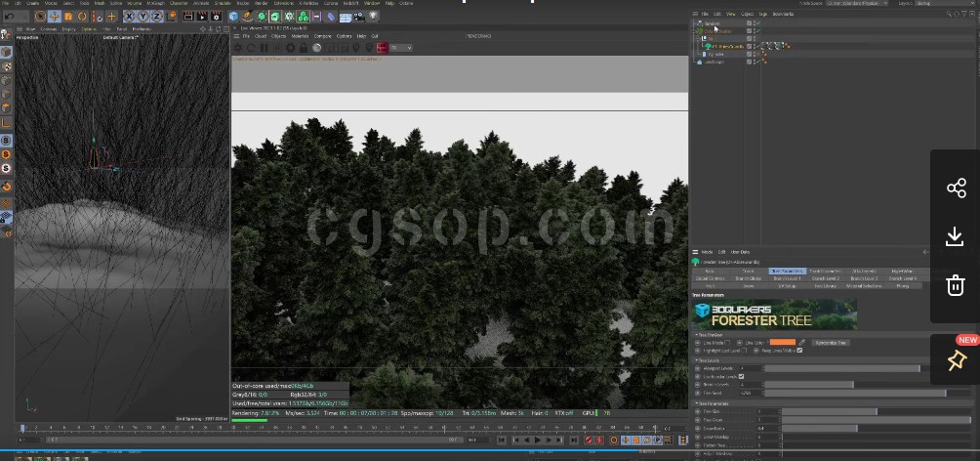Click the trash delete icon

click(956, 285)
